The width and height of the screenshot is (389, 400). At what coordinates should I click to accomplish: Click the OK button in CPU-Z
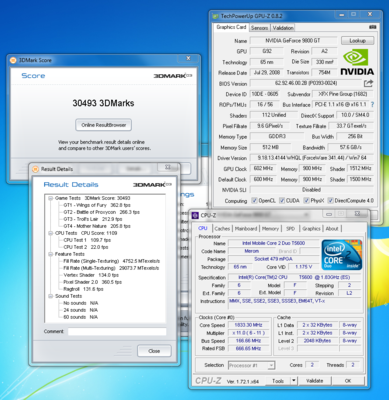coord(348,381)
